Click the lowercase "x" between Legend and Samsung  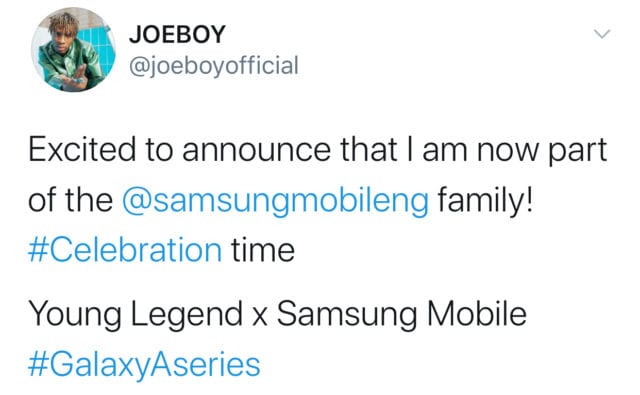coord(260,318)
